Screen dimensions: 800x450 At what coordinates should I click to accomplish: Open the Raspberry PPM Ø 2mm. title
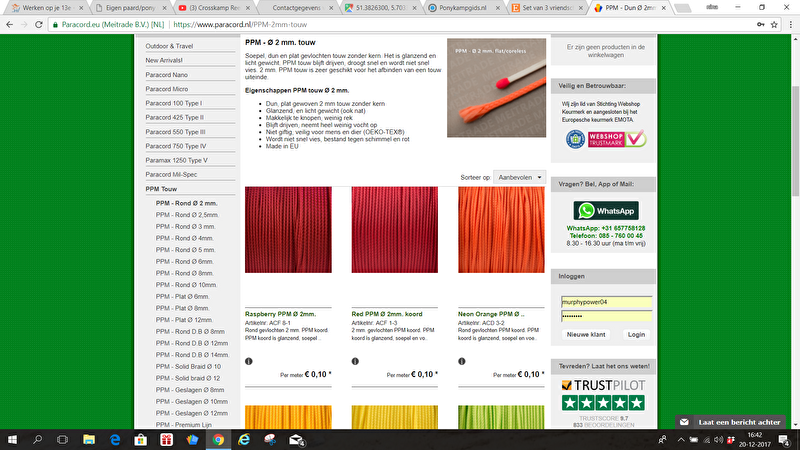tap(280, 314)
